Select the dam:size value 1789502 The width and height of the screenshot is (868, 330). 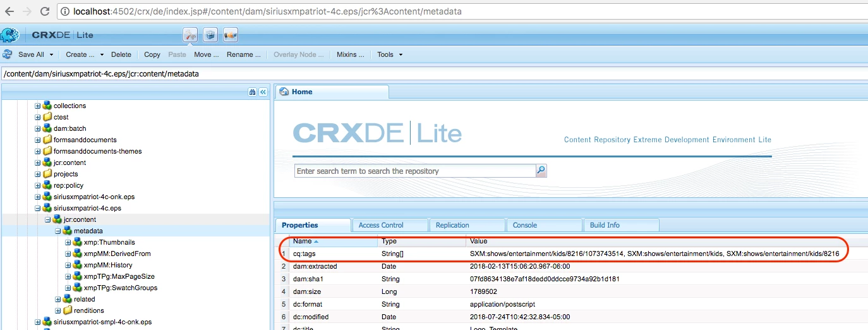pyautogui.click(x=483, y=291)
